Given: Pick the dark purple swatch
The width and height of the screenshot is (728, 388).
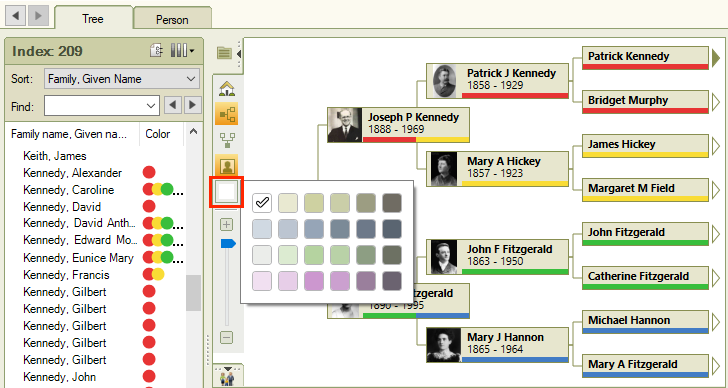Looking at the screenshot, I should pos(391,281).
